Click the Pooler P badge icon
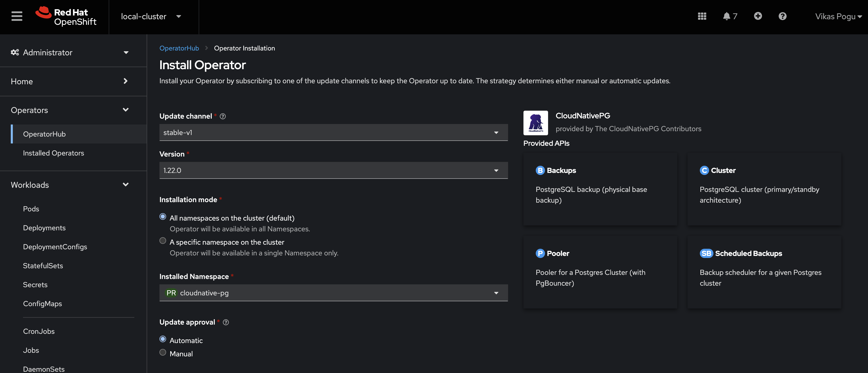Image resolution: width=868 pixels, height=373 pixels. tap(540, 253)
